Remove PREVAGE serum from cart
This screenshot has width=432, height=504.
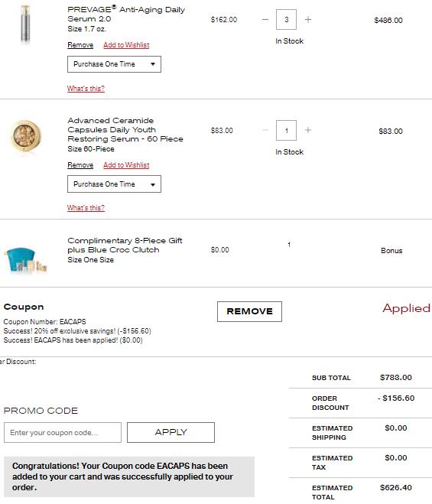[x=80, y=45]
